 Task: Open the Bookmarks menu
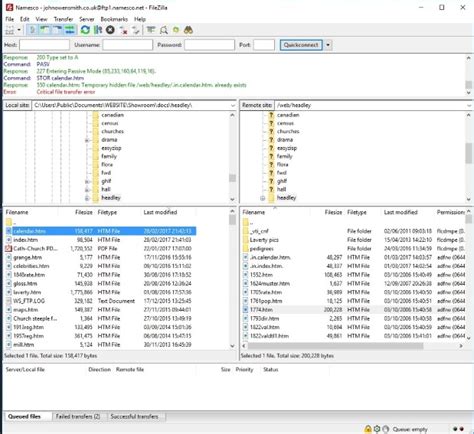point(114,19)
